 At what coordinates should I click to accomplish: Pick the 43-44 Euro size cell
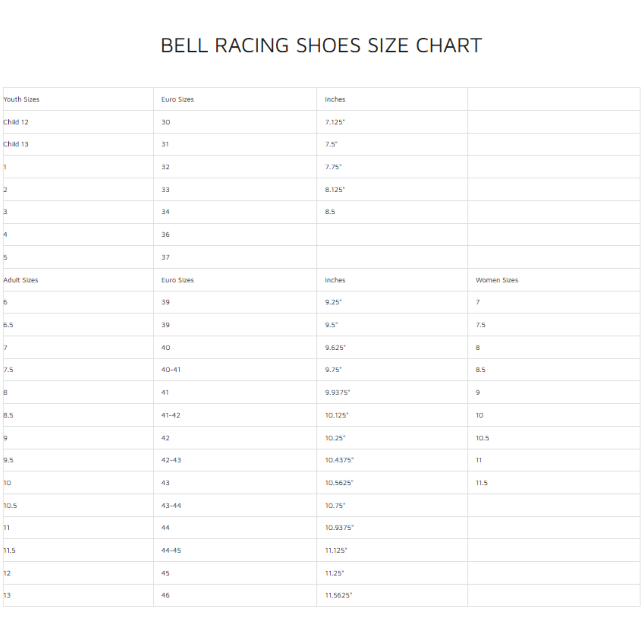[x=171, y=506]
